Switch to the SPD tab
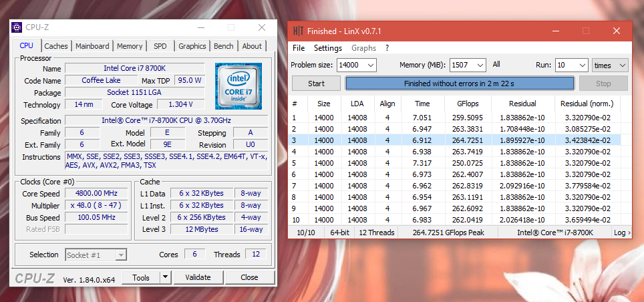This screenshot has width=644, height=302. (x=160, y=46)
